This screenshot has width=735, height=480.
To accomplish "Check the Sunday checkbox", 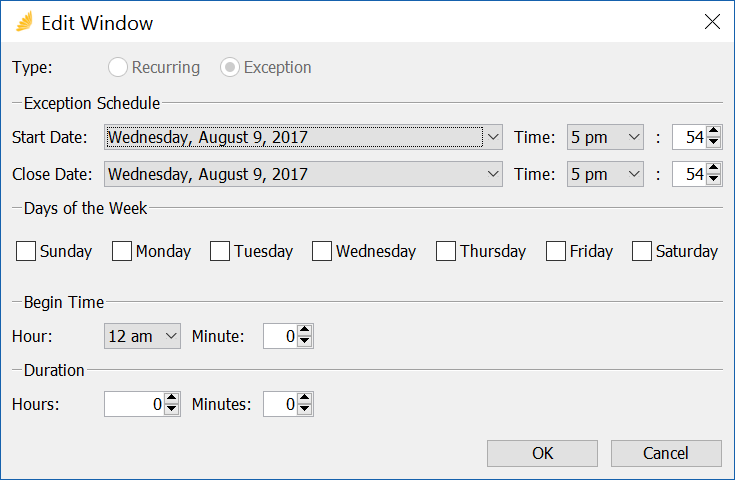I will pyautogui.click(x=26, y=251).
